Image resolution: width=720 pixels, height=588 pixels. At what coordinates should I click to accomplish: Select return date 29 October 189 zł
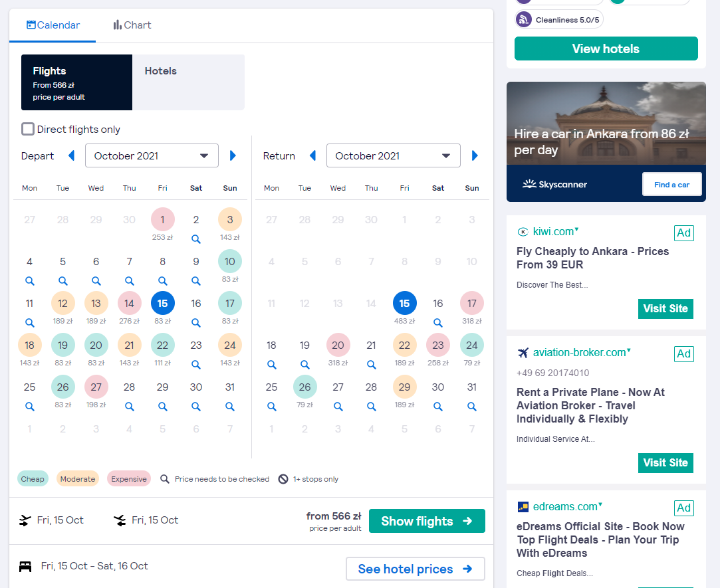(x=404, y=387)
